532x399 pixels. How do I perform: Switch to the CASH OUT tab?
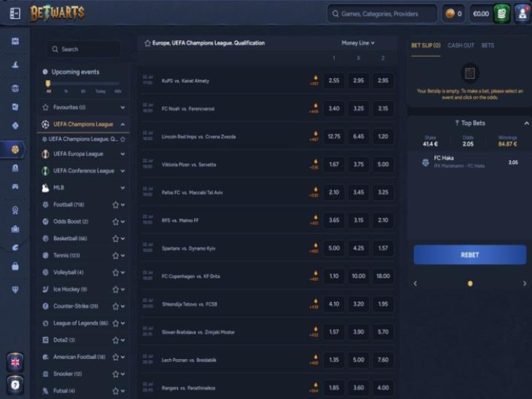coord(461,45)
